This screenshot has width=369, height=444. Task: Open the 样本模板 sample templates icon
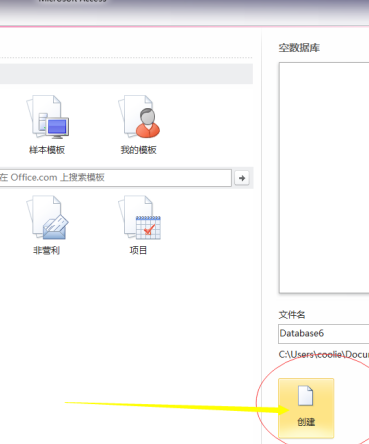pyautogui.click(x=47, y=125)
